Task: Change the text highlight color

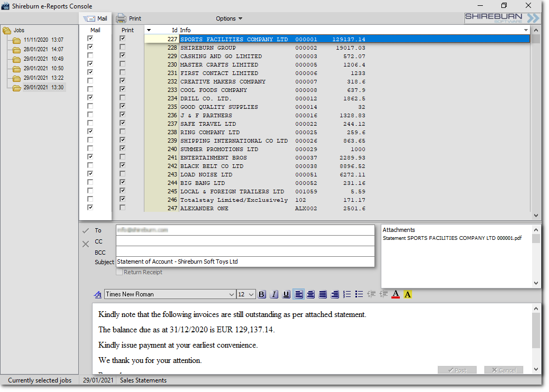Action: 408,294
